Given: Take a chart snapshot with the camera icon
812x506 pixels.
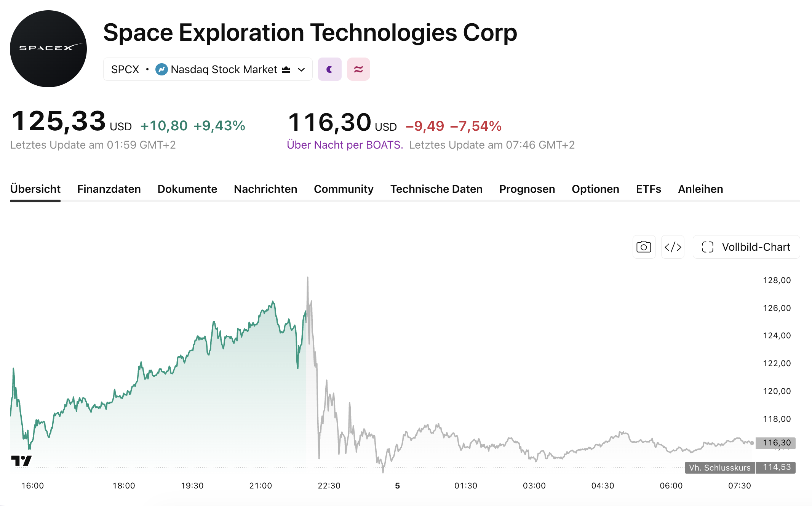Looking at the screenshot, I should pyautogui.click(x=644, y=247).
